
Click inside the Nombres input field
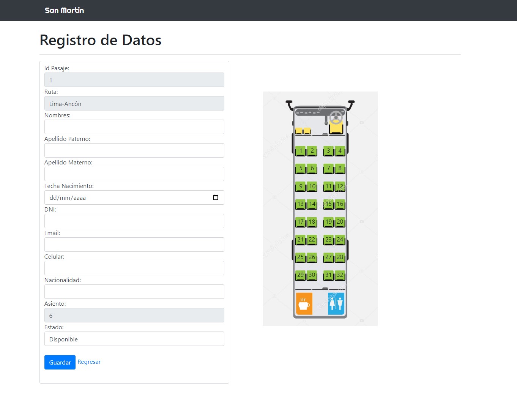tap(134, 127)
